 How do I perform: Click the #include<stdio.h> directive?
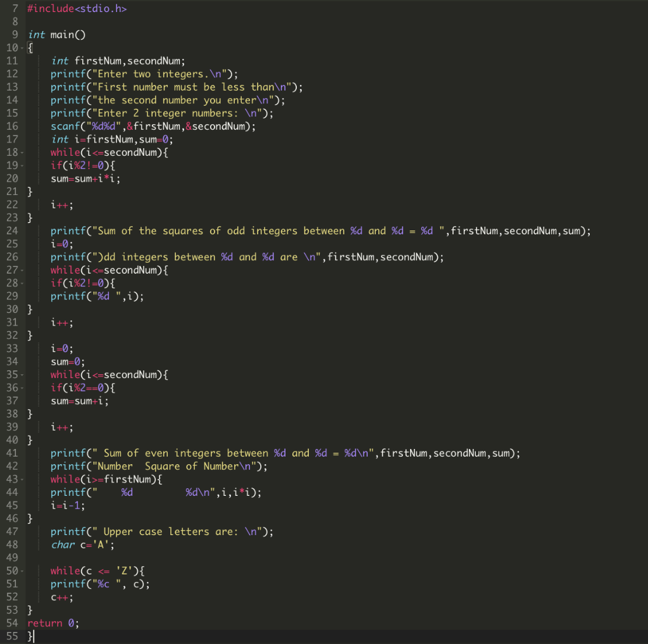tap(76, 8)
